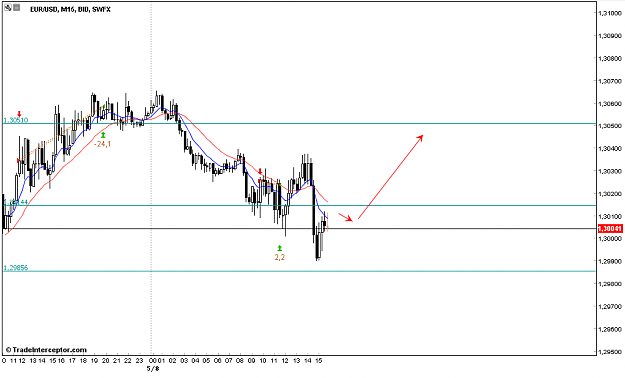Click the 1,30700 price axis label
625x378 pixels.
[610, 81]
